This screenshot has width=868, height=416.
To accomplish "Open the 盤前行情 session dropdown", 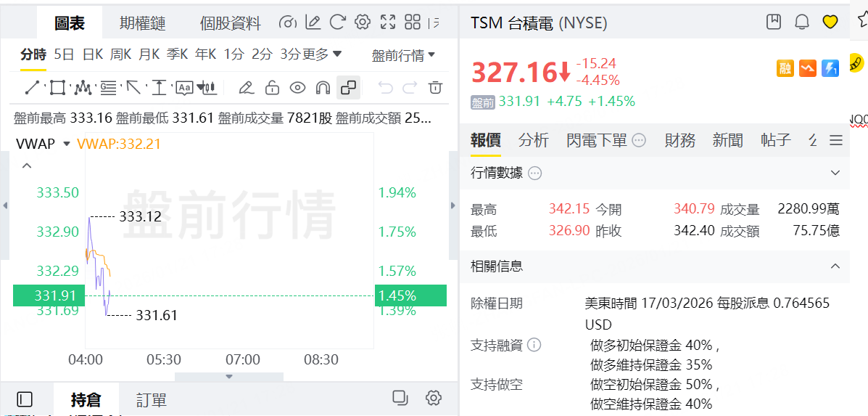I will pyautogui.click(x=403, y=55).
